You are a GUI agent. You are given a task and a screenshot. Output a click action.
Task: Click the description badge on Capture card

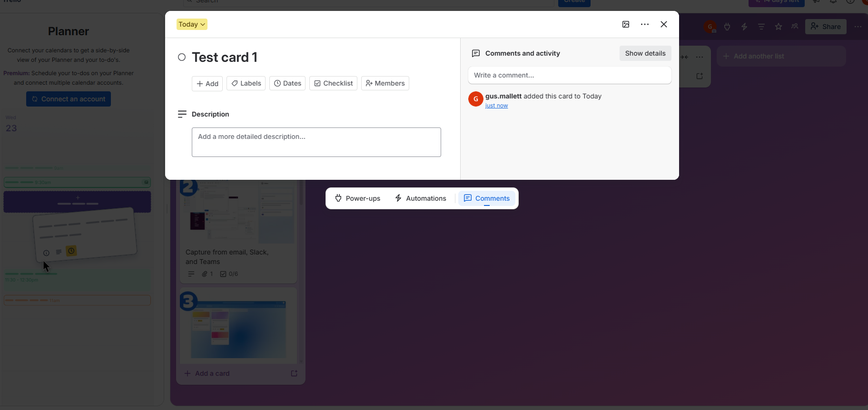191,274
